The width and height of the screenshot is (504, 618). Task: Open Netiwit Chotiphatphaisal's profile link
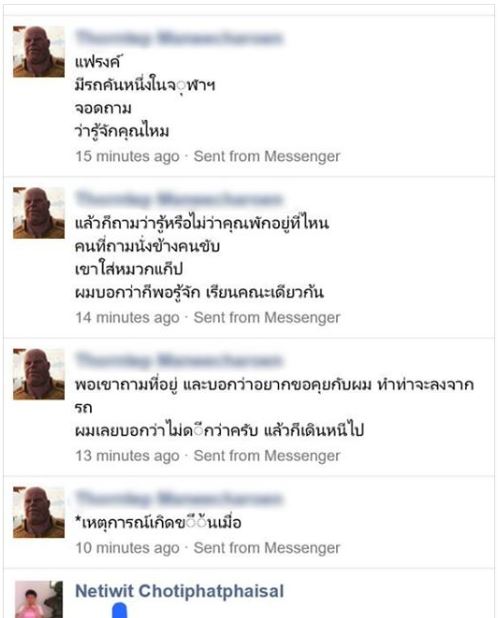tap(180, 591)
